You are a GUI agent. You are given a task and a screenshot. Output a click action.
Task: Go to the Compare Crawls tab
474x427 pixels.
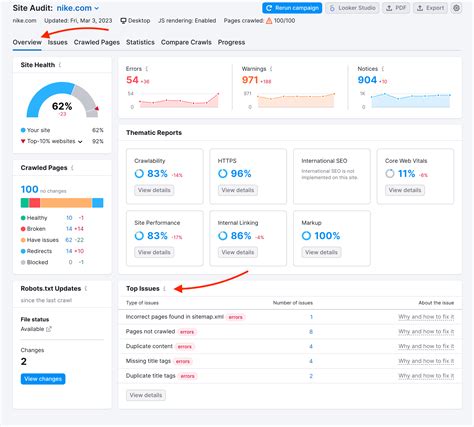coord(186,42)
